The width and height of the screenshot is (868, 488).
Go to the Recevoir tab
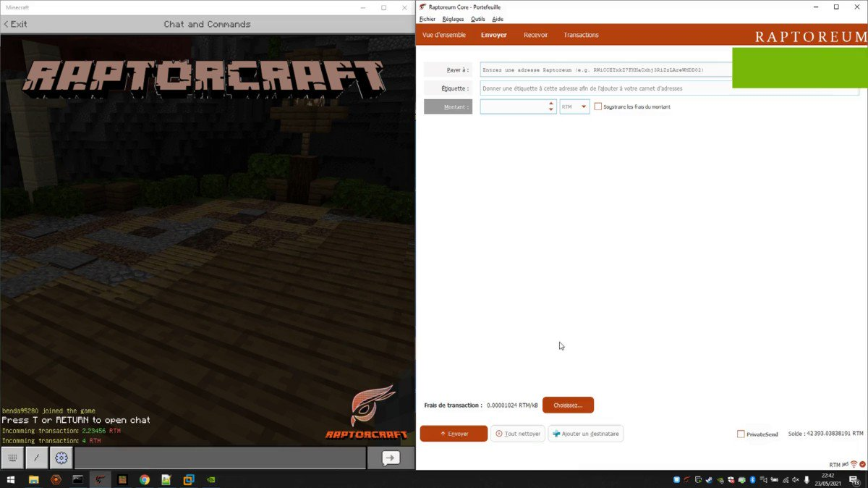click(535, 35)
